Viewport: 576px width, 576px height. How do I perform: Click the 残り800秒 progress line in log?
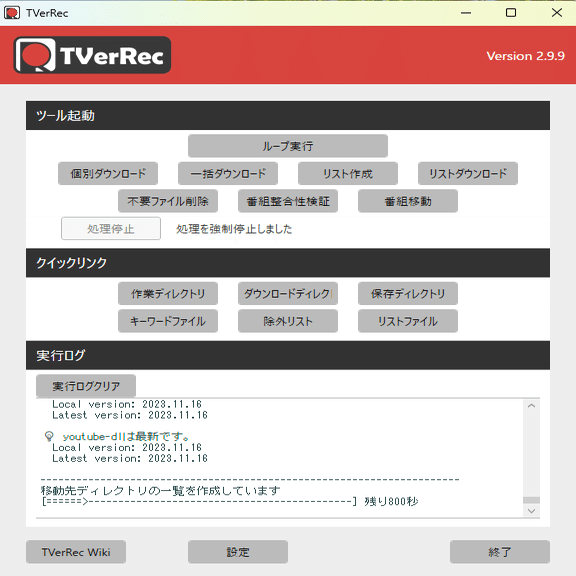pyautogui.click(x=230, y=501)
